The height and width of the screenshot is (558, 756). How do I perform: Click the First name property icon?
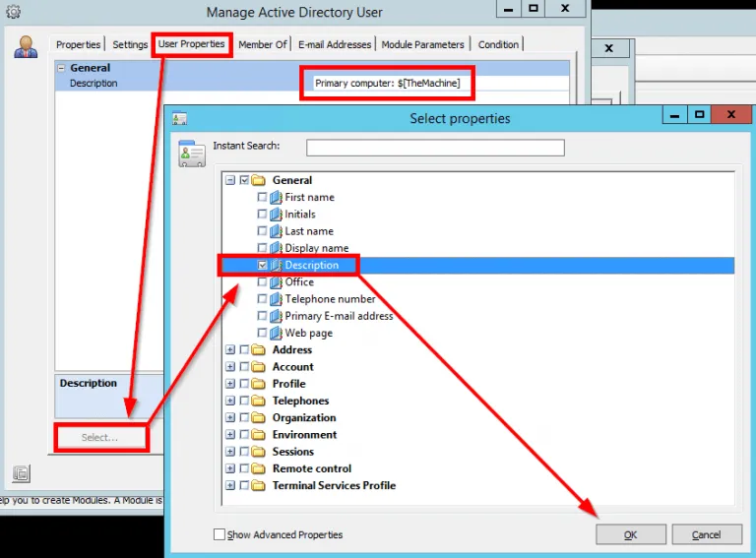pos(277,198)
